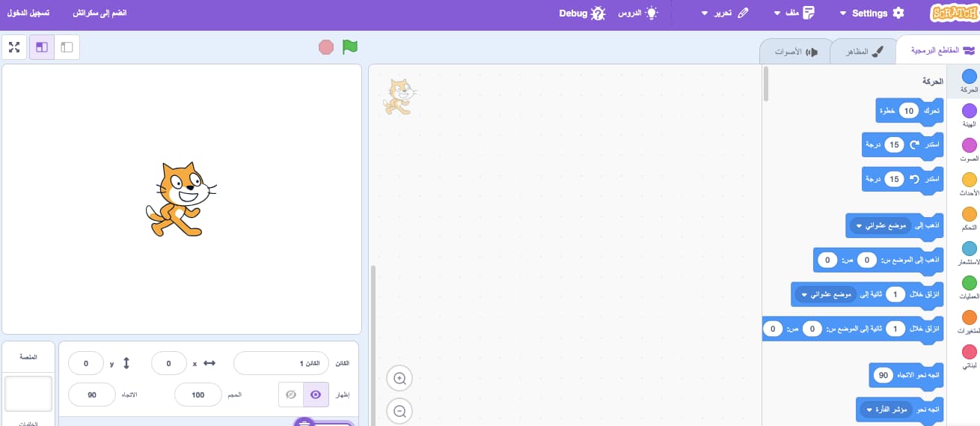Image resolution: width=980 pixels, height=426 pixels.
Task: Switch to large stage layout
Action: pyautogui.click(x=42, y=47)
